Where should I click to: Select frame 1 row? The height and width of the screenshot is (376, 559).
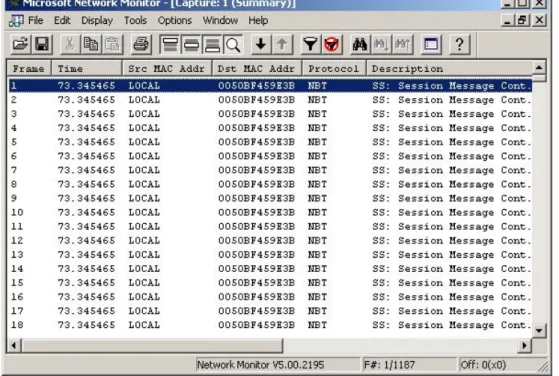270,86
